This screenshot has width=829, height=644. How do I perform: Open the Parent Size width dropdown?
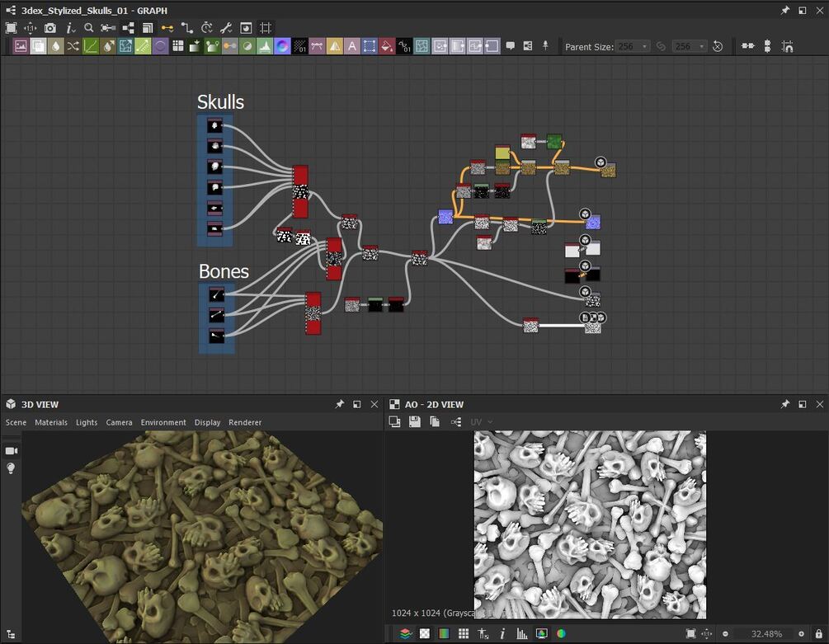[x=634, y=46]
